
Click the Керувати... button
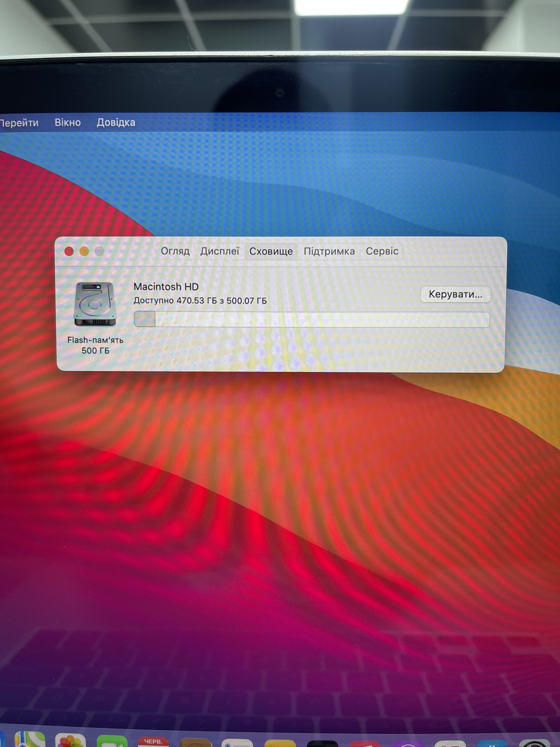coord(455,294)
